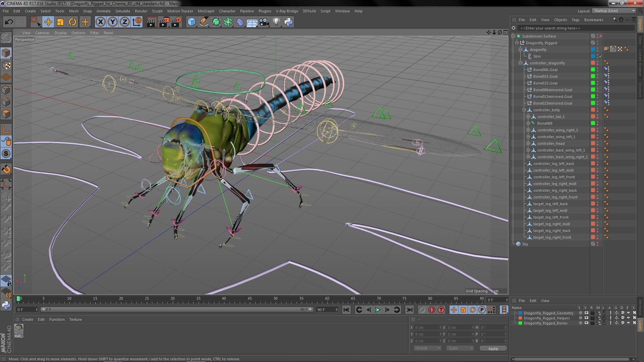
Task: Collapse controller_dragonfly tree node
Action: pos(521,63)
